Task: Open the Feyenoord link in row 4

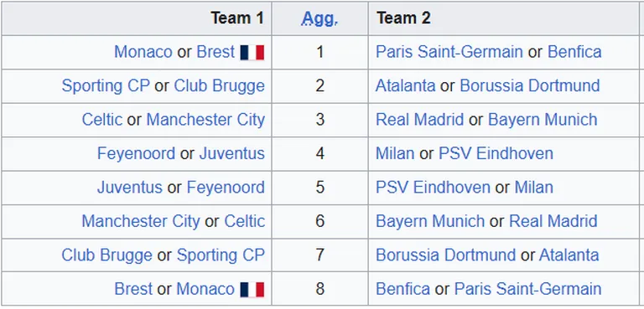Action: [136, 153]
